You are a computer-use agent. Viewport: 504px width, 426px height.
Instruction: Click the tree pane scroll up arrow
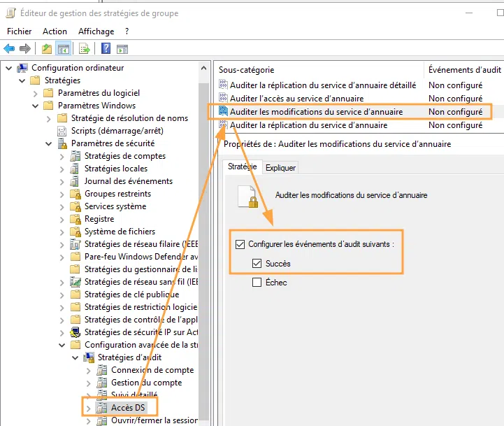pyautogui.click(x=203, y=68)
